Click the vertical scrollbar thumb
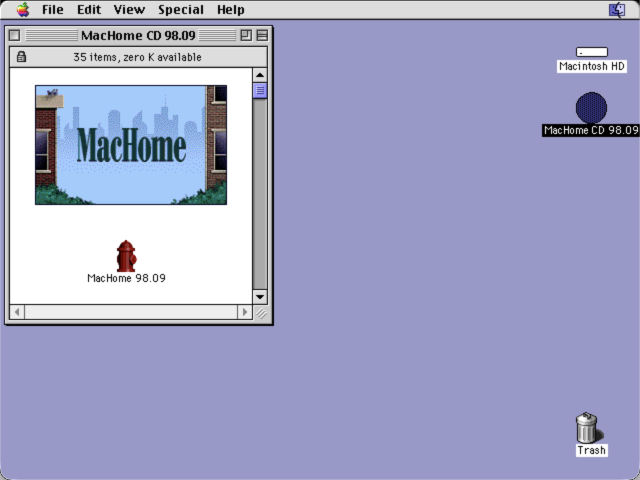This screenshot has width=640, height=480. click(260, 91)
